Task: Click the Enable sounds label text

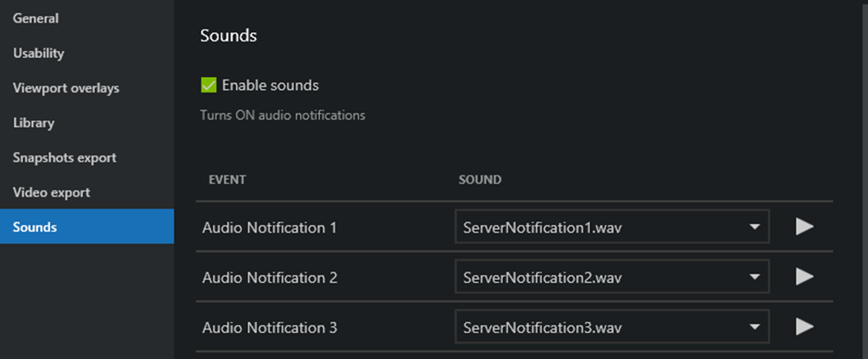Action: coord(270,86)
